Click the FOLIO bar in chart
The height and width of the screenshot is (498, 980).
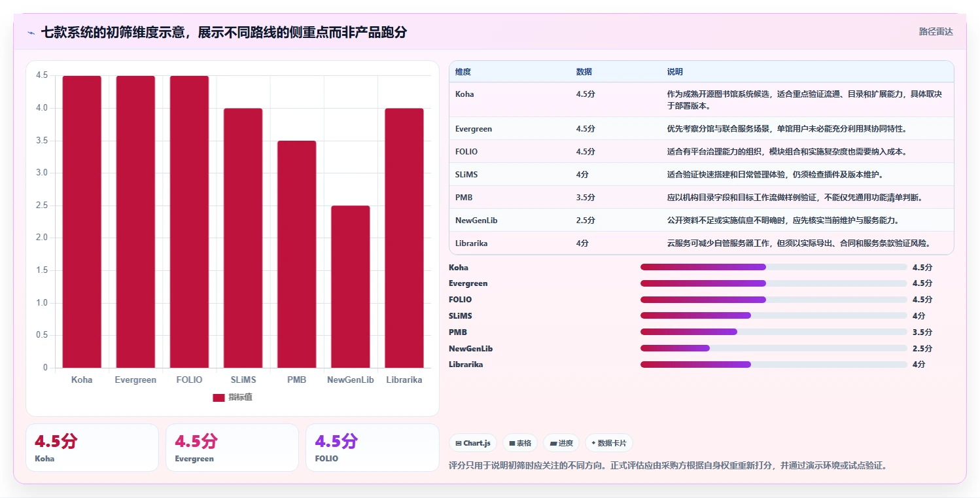point(189,222)
